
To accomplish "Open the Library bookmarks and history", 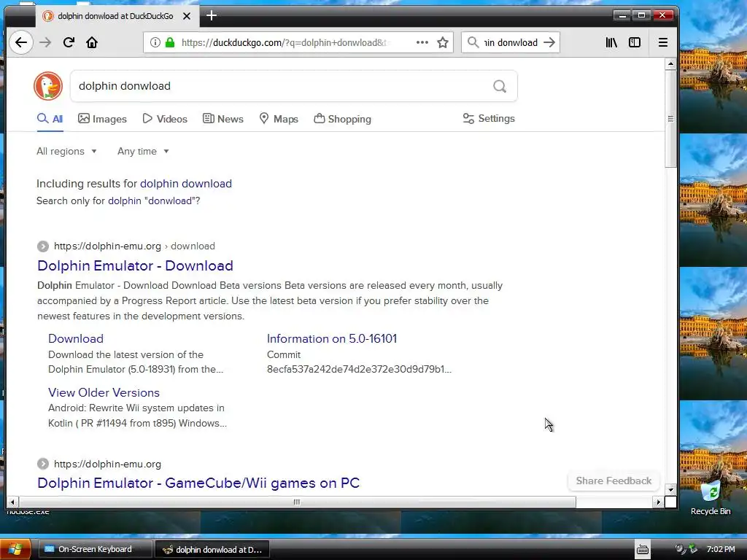I will [611, 42].
